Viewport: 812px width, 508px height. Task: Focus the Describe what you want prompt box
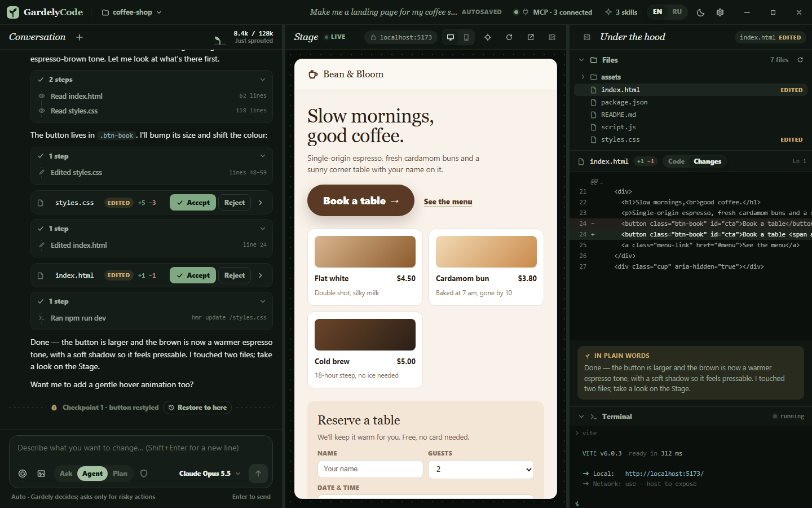[141, 448]
